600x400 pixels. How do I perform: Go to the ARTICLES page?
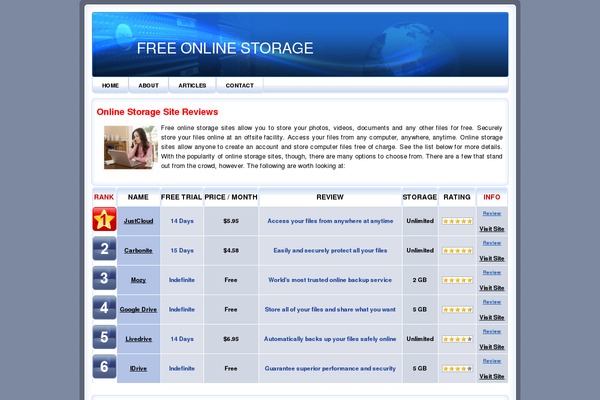(x=192, y=85)
